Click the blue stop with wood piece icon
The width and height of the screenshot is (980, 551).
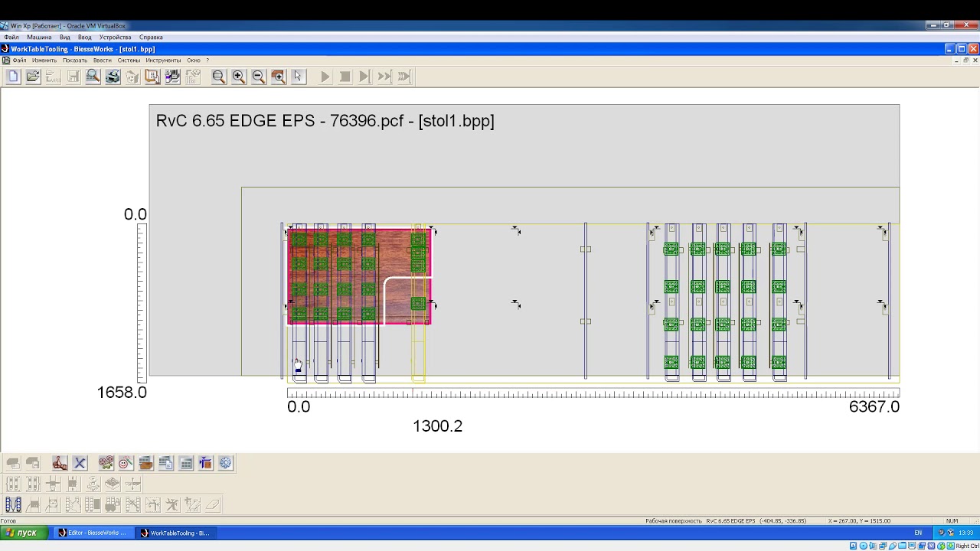pyautogui.click(x=205, y=463)
